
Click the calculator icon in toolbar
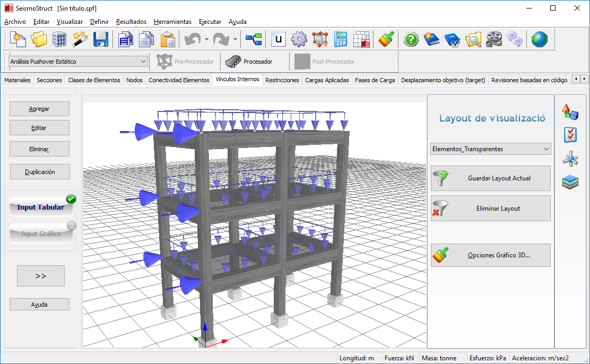(x=341, y=39)
